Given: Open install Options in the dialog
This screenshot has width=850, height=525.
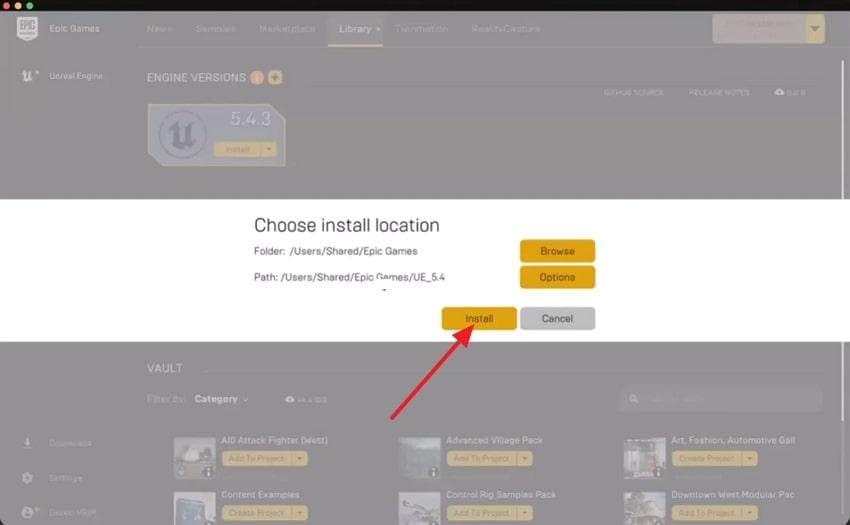Looking at the screenshot, I should pyautogui.click(x=557, y=277).
